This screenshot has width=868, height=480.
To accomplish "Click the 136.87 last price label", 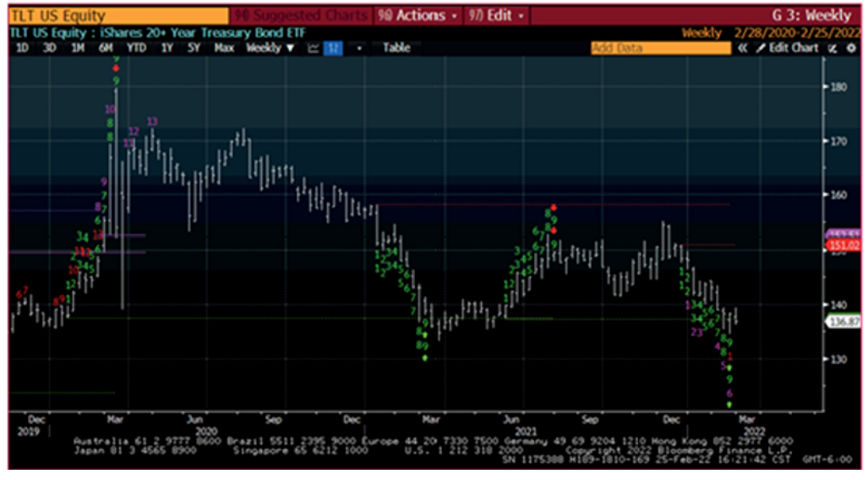I will [x=843, y=322].
